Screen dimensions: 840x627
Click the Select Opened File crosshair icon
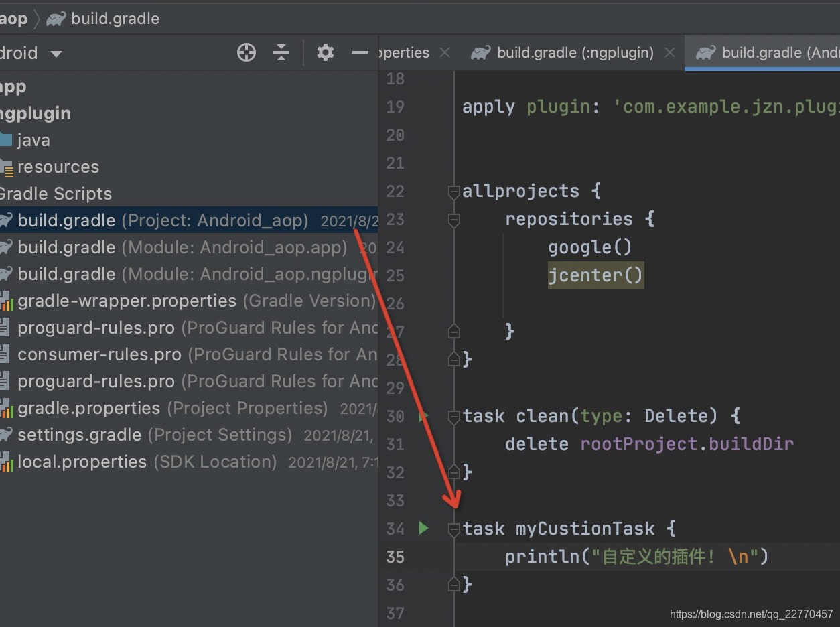click(246, 52)
